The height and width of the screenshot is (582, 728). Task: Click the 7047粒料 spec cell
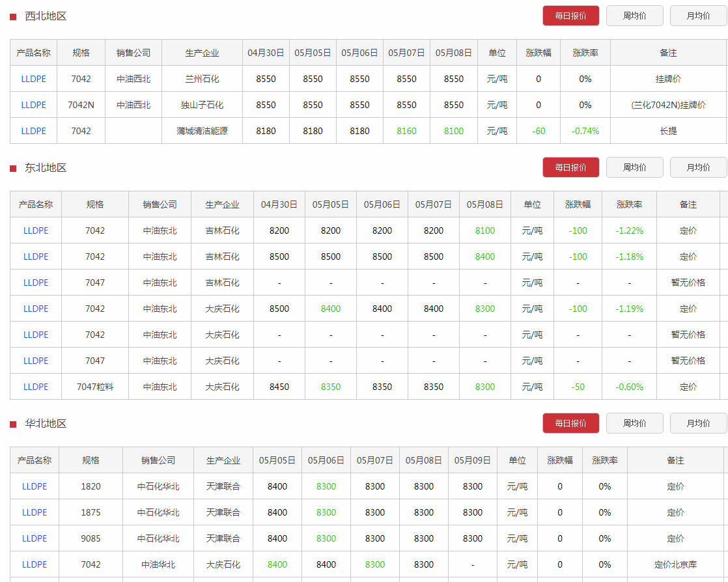click(x=94, y=387)
